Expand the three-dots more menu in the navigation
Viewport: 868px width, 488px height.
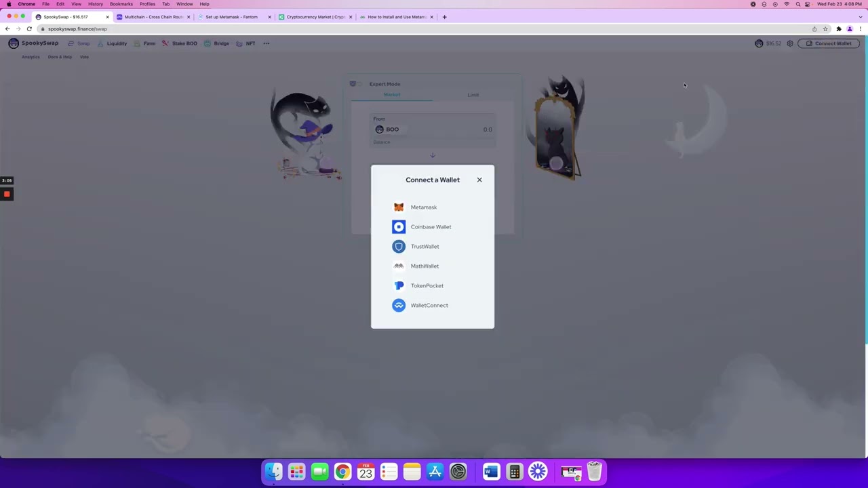267,43
